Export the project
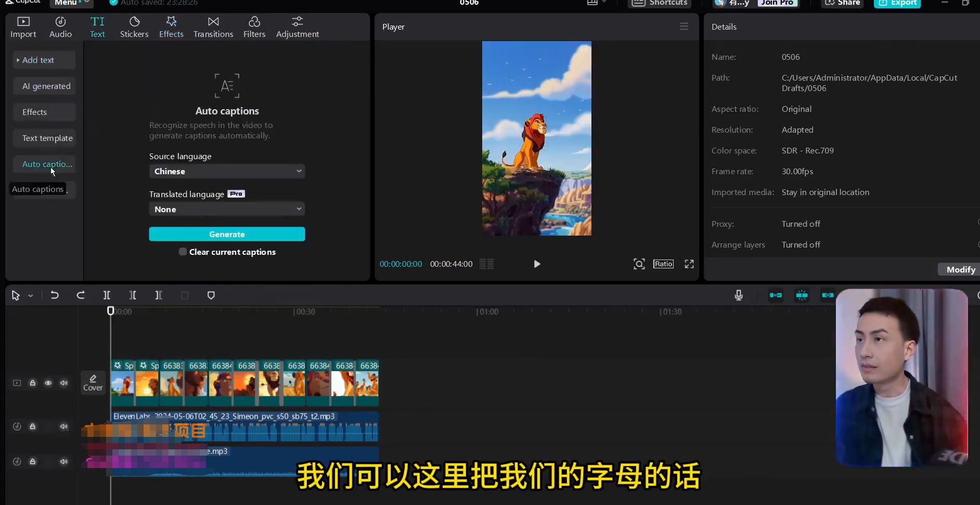980x505 pixels. click(897, 3)
